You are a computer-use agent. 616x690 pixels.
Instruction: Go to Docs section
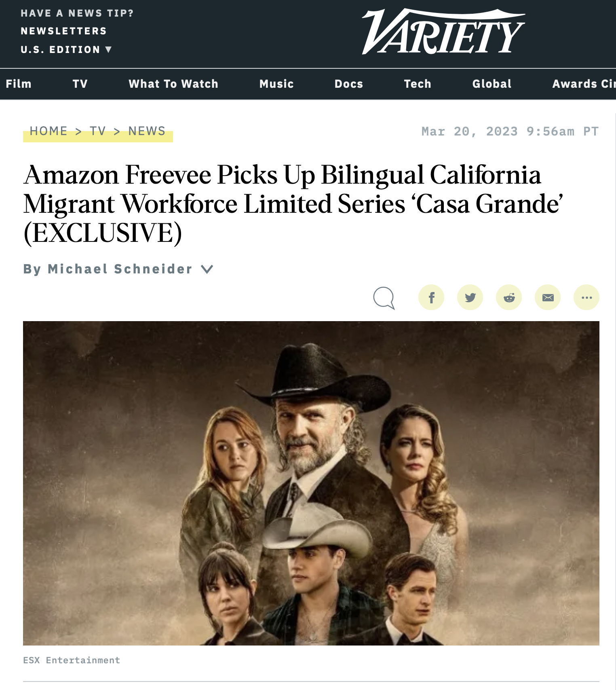pyautogui.click(x=349, y=84)
